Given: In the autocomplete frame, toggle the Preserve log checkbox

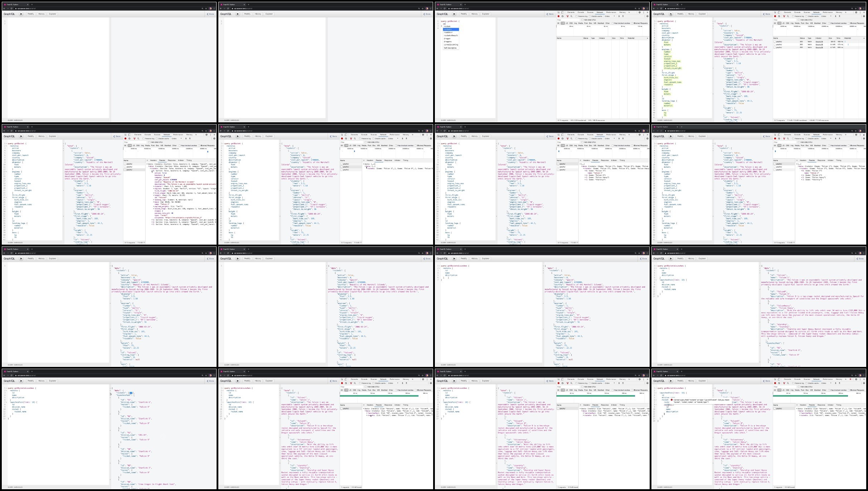Looking at the screenshot, I should pos(576,16).
